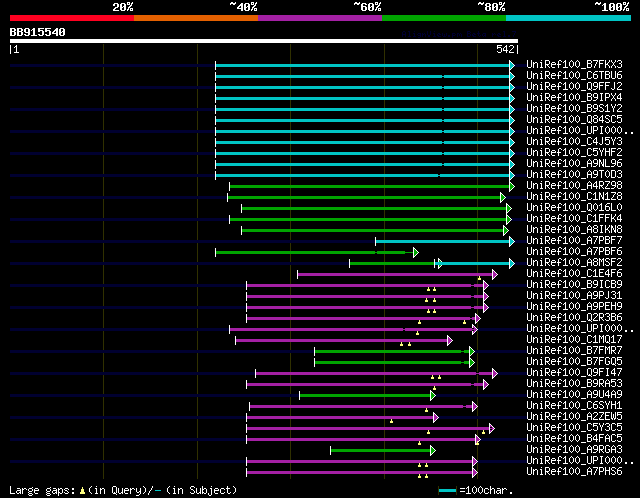This screenshot has height=498, width=640.
Task: Click the cyan alignment bar for UniRef100_B7FKX3
Action: pyautogui.click(x=363, y=65)
